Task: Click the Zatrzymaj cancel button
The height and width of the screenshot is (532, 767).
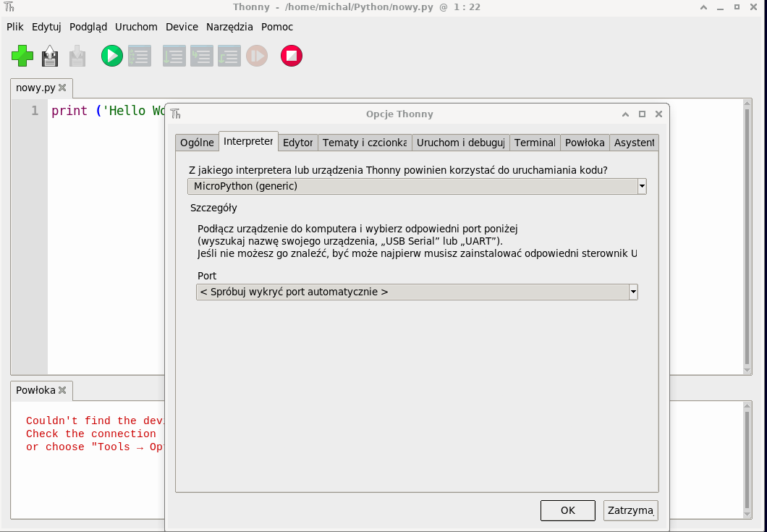Action: coord(630,510)
